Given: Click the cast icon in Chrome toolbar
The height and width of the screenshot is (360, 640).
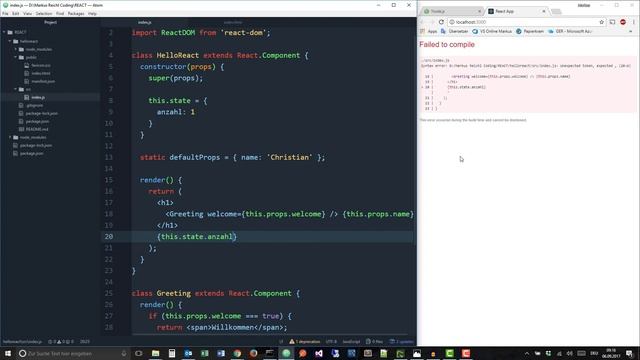Looking at the screenshot, I should [612, 22].
